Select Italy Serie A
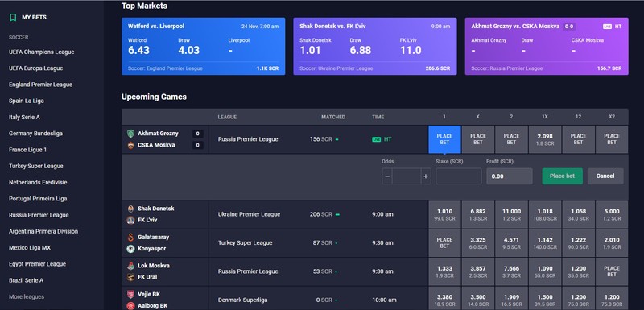Screen dimensions: 644x310 24,117
